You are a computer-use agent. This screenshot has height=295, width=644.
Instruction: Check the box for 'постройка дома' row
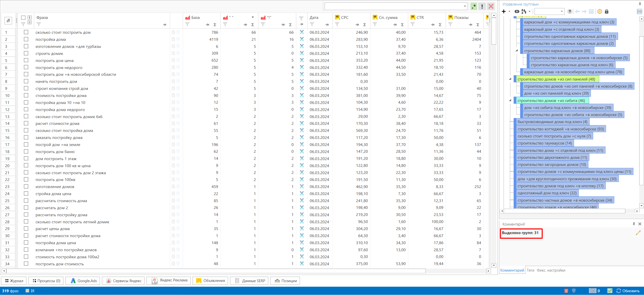[x=26, y=39]
